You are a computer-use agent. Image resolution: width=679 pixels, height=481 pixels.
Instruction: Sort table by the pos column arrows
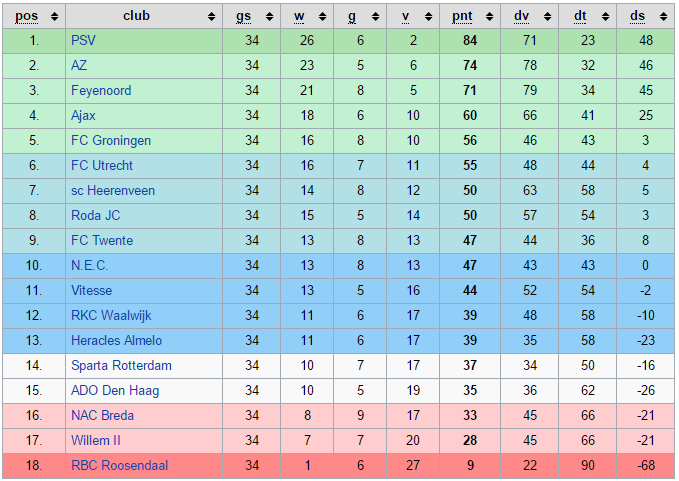click(54, 16)
